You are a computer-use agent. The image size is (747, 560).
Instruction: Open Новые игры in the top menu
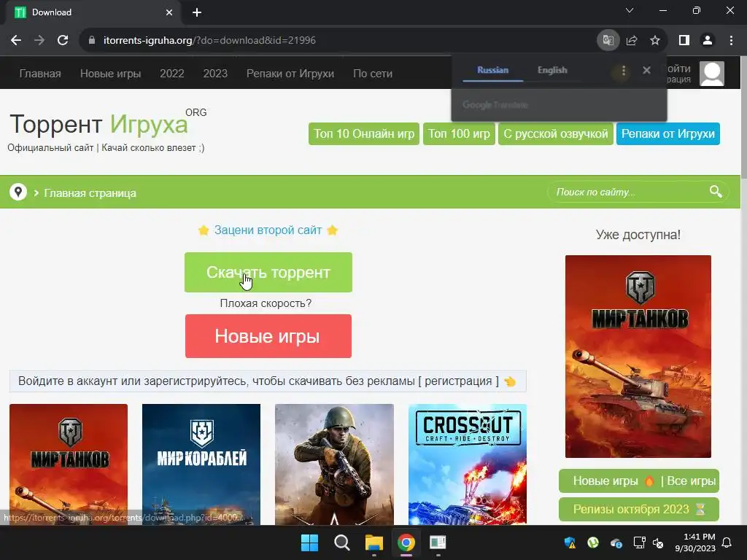pos(111,74)
